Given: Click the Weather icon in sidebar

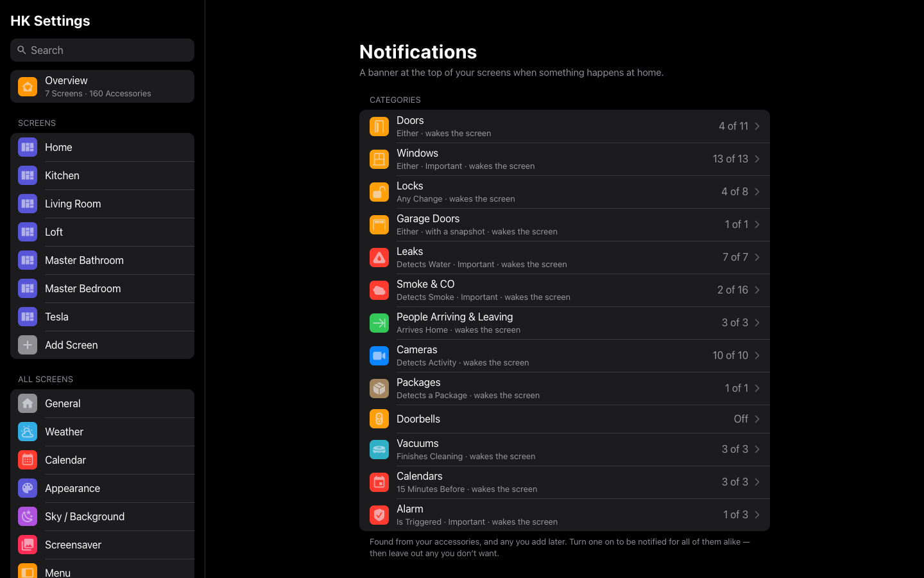Looking at the screenshot, I should point(28,432).
